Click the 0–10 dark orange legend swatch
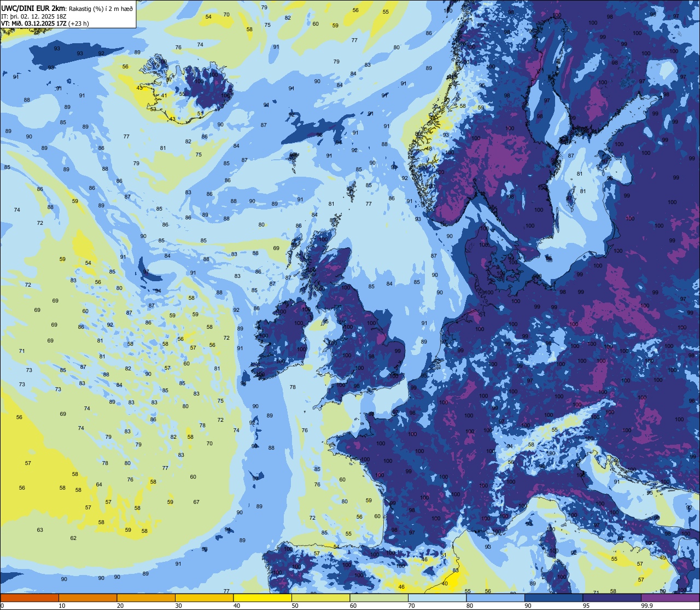The width and height of the screenshot is (700, 610). 30,598
